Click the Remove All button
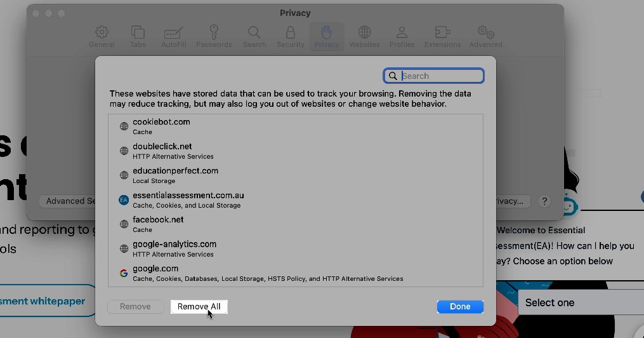Image resolution: width=644 pixels, height=338 pixels. pyautogui.click(x=199, y=306)
